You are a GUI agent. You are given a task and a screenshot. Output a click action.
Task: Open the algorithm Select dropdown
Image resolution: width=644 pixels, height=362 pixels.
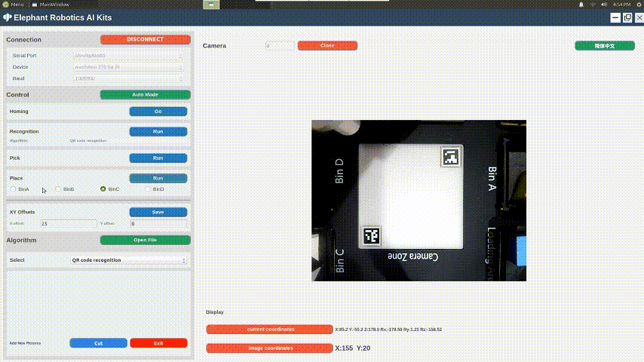[x=128, y=260]
